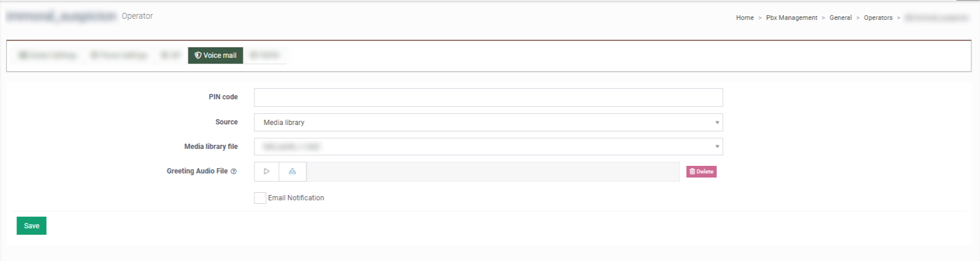This screenshot has width=980, height=261.
Task: Click the blurred last breadcrumb item
Action: coord(936,18)
